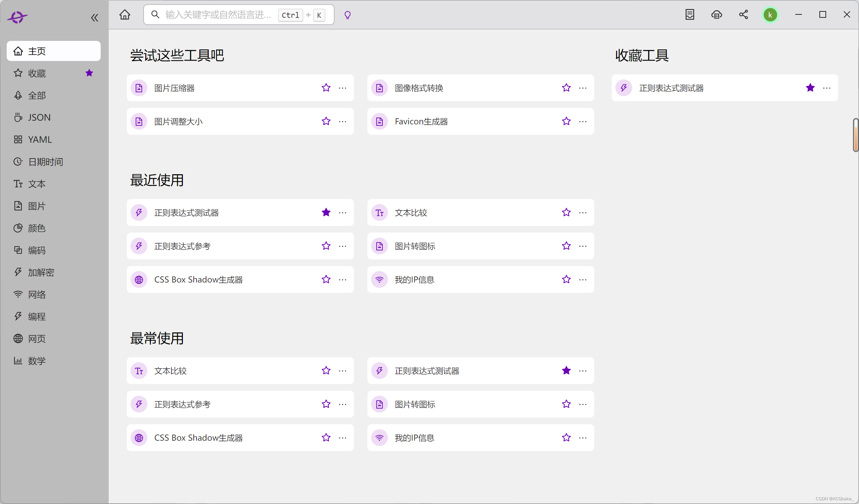Open the share icon in top bar
Viewport: 859px width, 504px height.
(744, 15)
